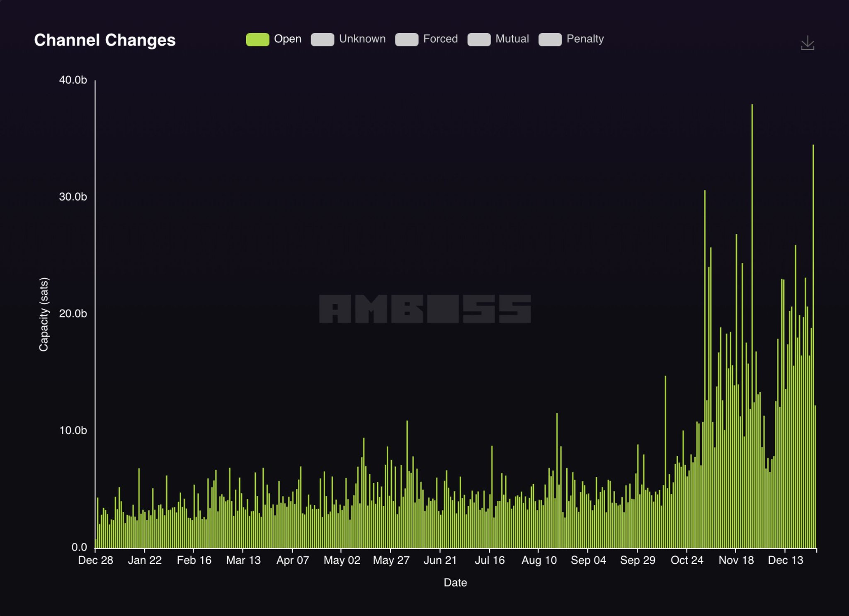Click the Capacity (sats) axis title
Image resolution: width=849 pixels, height=616 pixels.
pyautogui.click(x=44, y=314)
